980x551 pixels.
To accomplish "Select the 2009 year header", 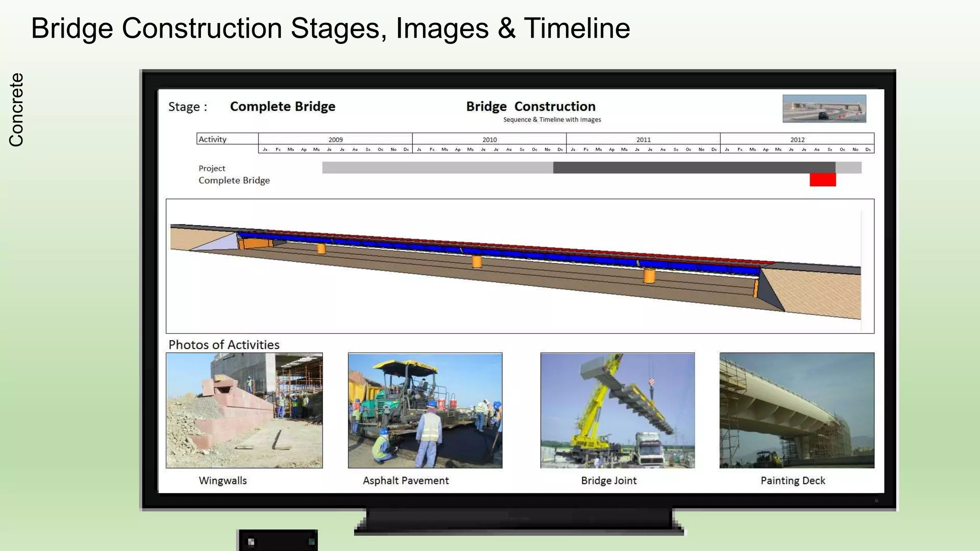I will (x=335, y=139).
